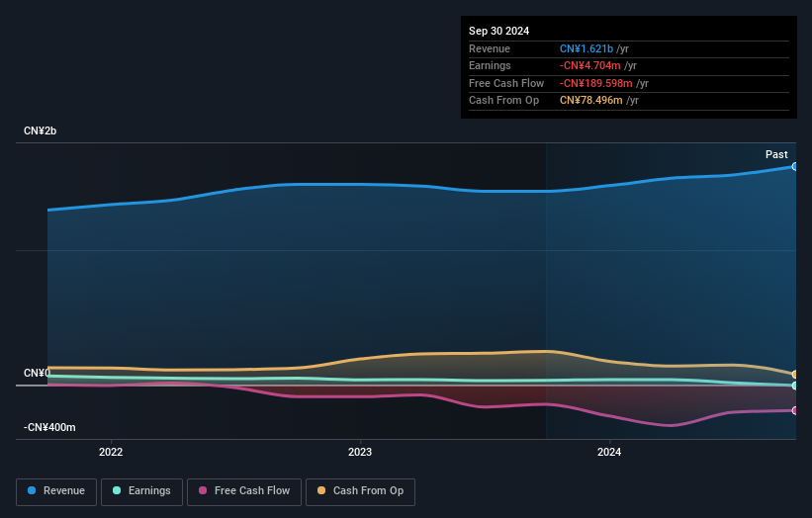The height and width of the screenshot is (518, 812).
Task: Click the Earnings row label in tooltip
Action: [x=490, y=65]
